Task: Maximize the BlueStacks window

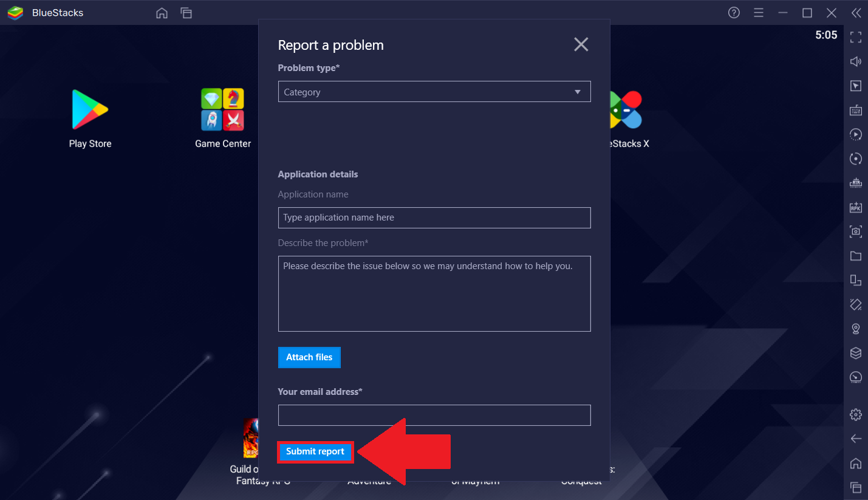Action: (807, 13)
